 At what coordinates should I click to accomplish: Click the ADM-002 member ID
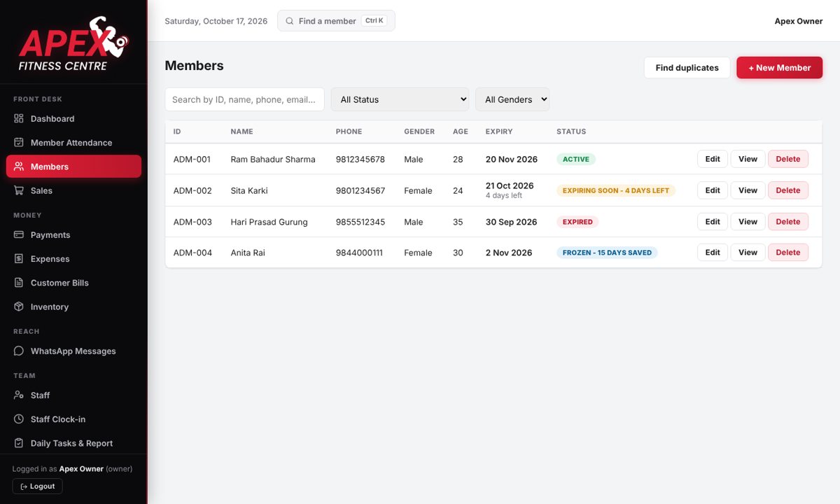(192, 190)
